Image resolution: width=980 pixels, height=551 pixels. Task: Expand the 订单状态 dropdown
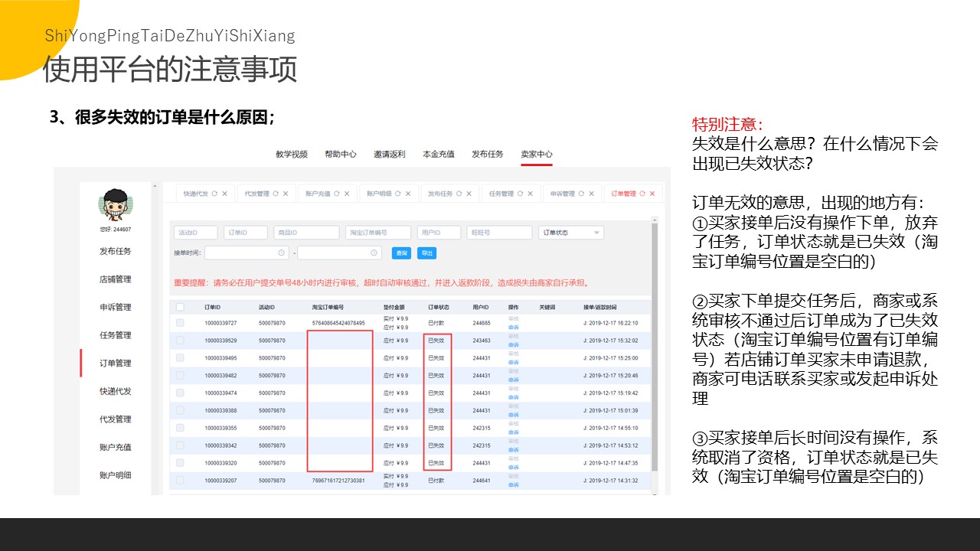coord(572,233)
